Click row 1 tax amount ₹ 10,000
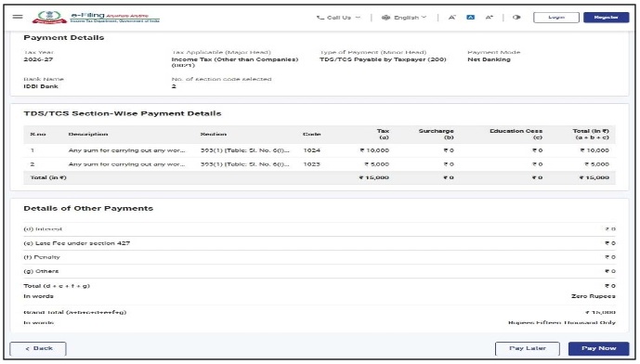Screen dimensions: 640x364 [x=374, y=150]
